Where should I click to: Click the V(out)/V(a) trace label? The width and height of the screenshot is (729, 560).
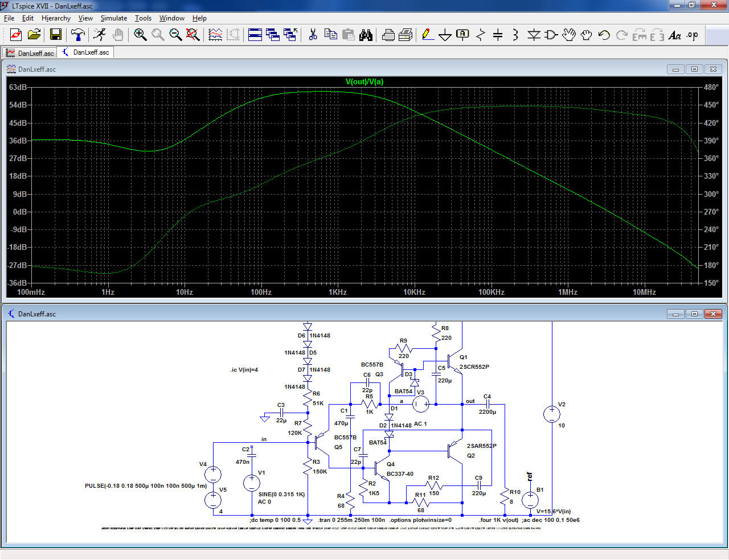tap(364, 81)
